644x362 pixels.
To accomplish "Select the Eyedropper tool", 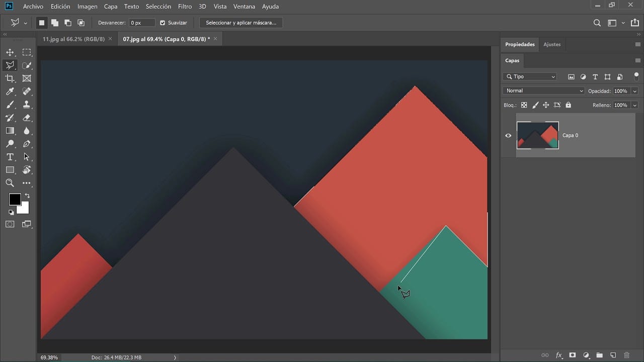I will [10, 92].
